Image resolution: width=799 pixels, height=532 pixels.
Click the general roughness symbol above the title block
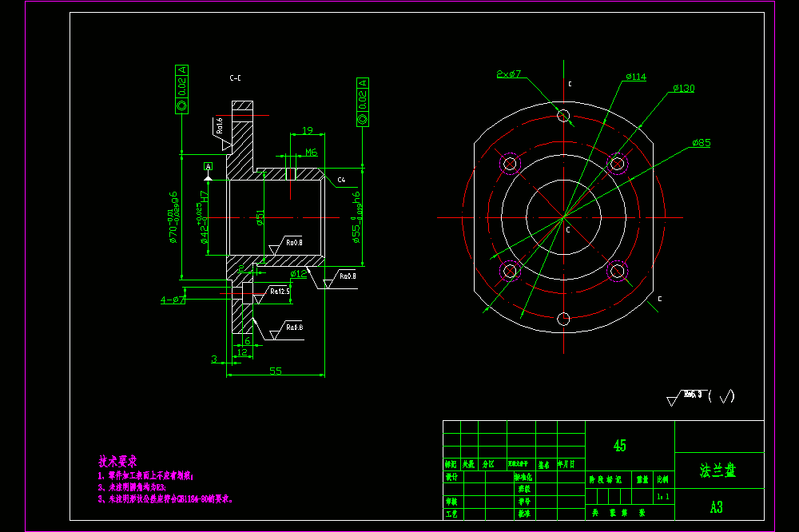[x=701, y=397]
